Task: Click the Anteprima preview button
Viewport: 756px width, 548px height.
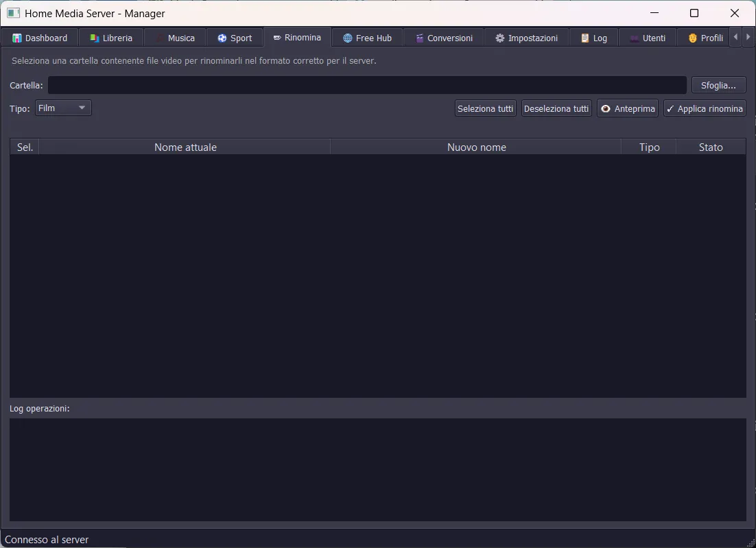Action: tap(628, 108)
